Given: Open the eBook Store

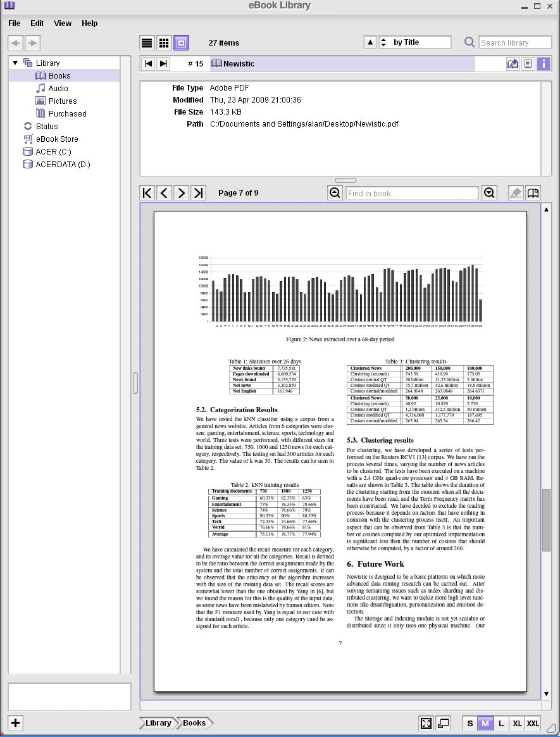Looking at the screenshot, I should click(57, 139).
